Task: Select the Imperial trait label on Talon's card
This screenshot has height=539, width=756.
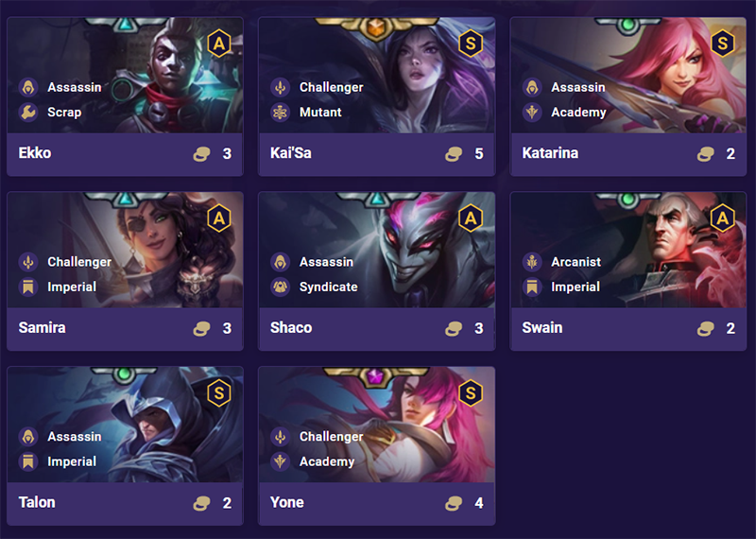Action: [72, 461]
